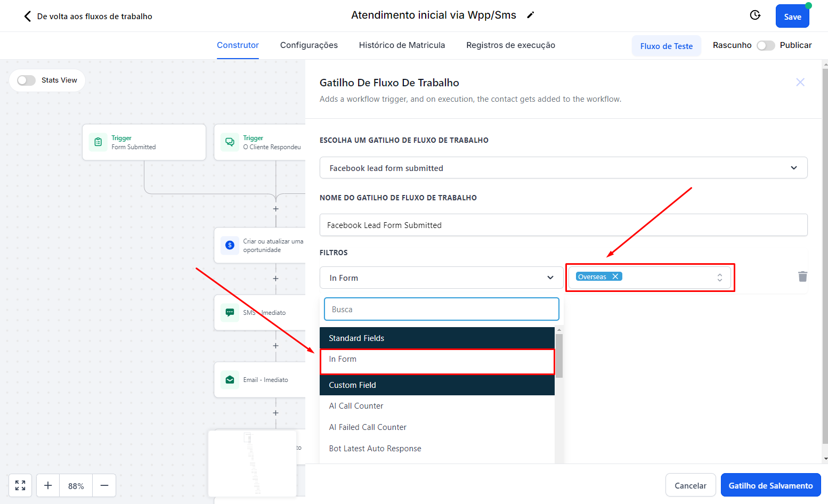Click the Busca search field
Screen dimensions: 828x504
tap(441, 310)
